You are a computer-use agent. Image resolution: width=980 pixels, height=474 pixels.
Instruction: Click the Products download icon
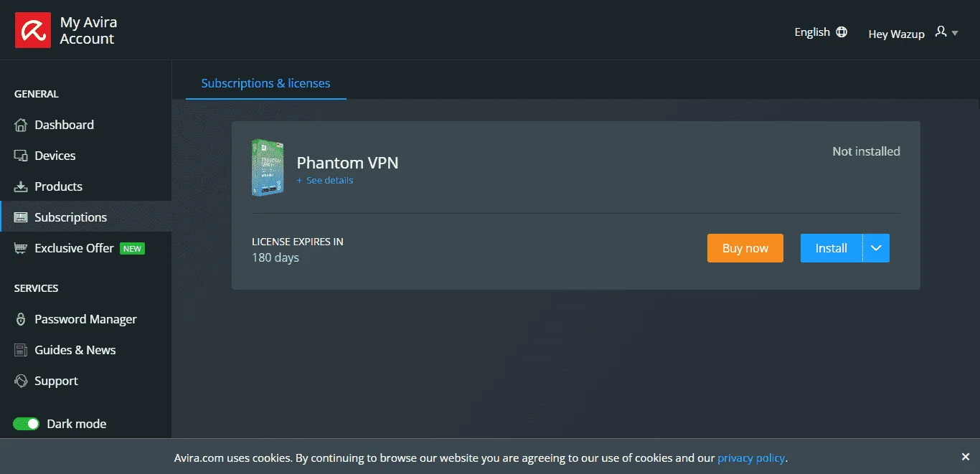click(21, 186)
